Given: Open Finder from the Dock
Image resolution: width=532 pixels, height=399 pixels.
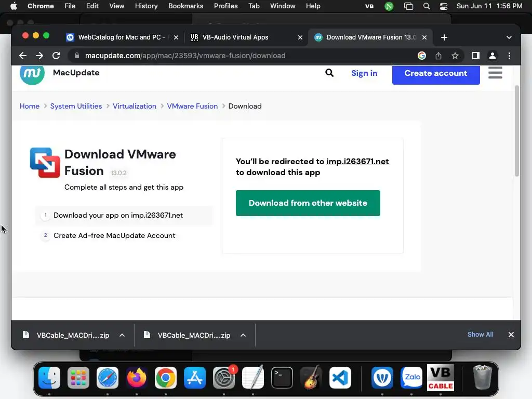Looking at the screenshot, I should point(49,378).
